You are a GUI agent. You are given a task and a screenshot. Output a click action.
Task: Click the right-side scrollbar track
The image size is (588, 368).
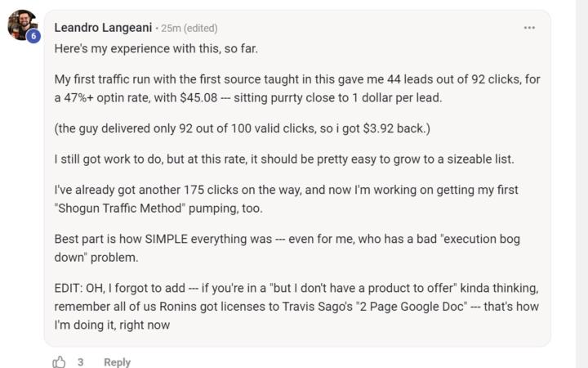click(x=581, y=184)
